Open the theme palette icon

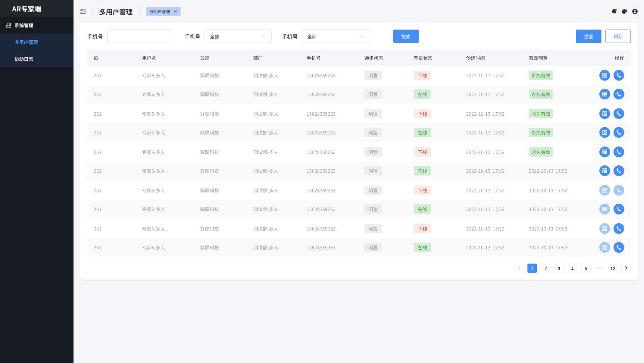click(624, 12)
